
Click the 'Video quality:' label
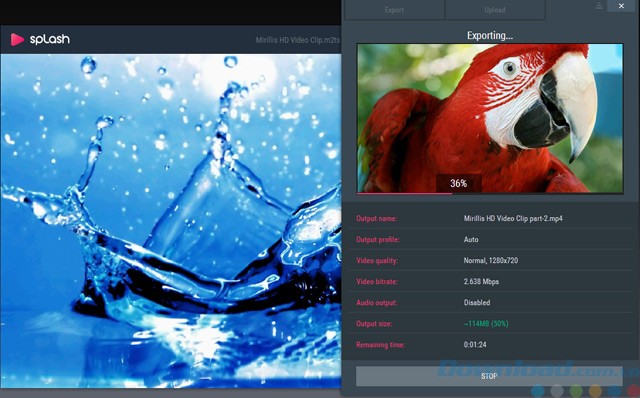click(x=377, y=260)
